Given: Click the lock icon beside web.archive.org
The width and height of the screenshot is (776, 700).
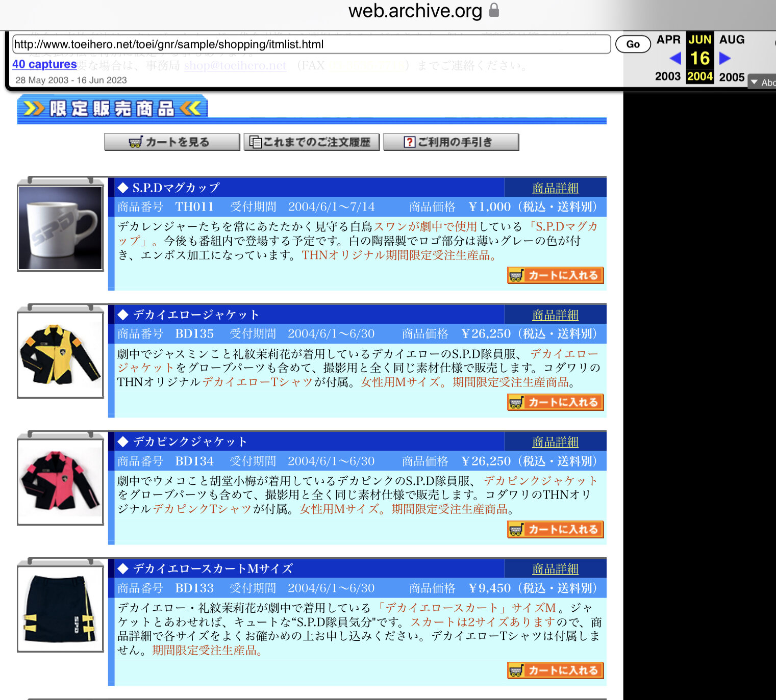Looking at the screenshot, I should [x=494, y=10].
